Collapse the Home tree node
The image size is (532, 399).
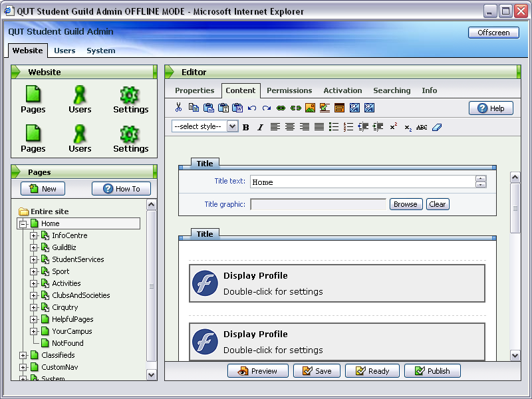coord(23,224)
